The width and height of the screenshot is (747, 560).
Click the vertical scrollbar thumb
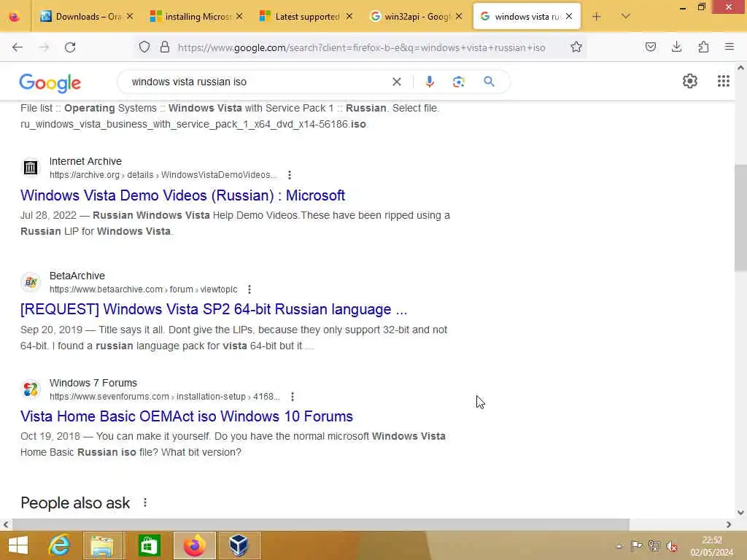pos(740,217)
